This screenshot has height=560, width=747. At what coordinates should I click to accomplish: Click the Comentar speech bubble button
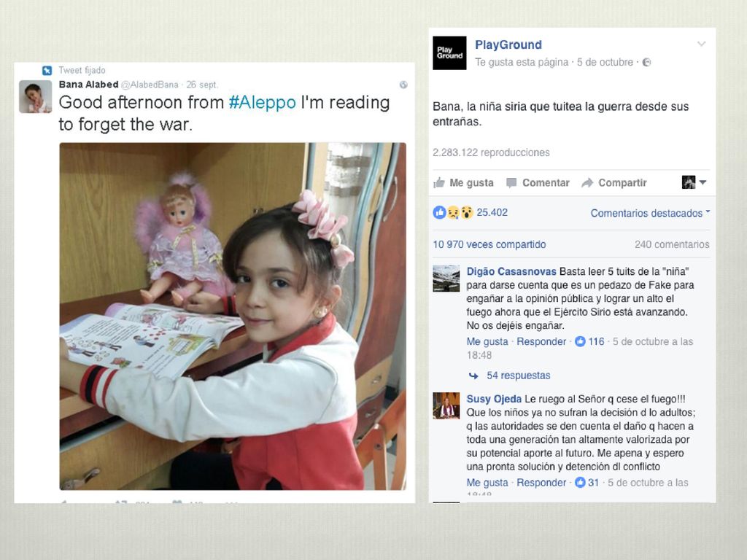[x=538, y=183]
